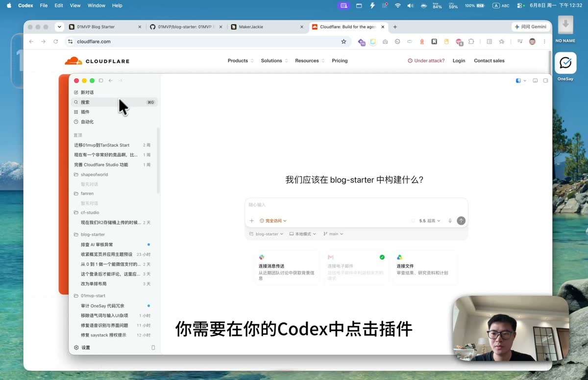
Task: Click Contact sales on Cloudflare
Action: [x=489, y=61]
